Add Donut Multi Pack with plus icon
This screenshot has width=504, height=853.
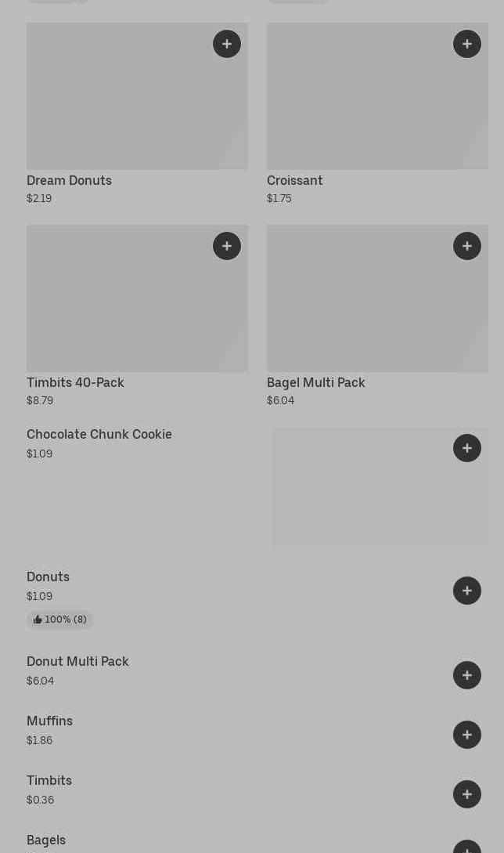tap(467, 675)
